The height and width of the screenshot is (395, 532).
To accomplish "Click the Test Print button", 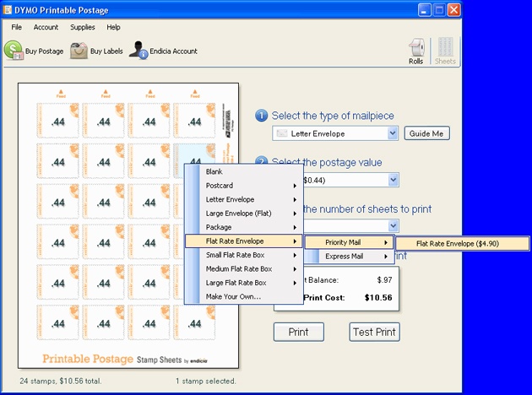I will point(374,332).
